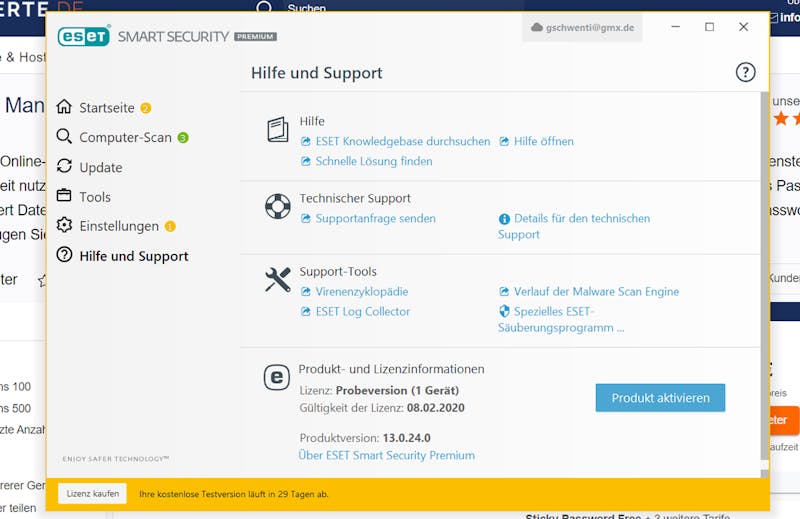The image size is (800, 519).
Task: Launch ESET Log Collector link
Action: click(x=363, y=311)
